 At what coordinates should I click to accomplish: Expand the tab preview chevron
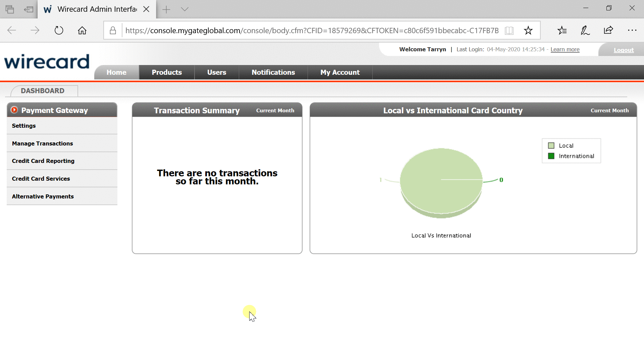point(184,9)
